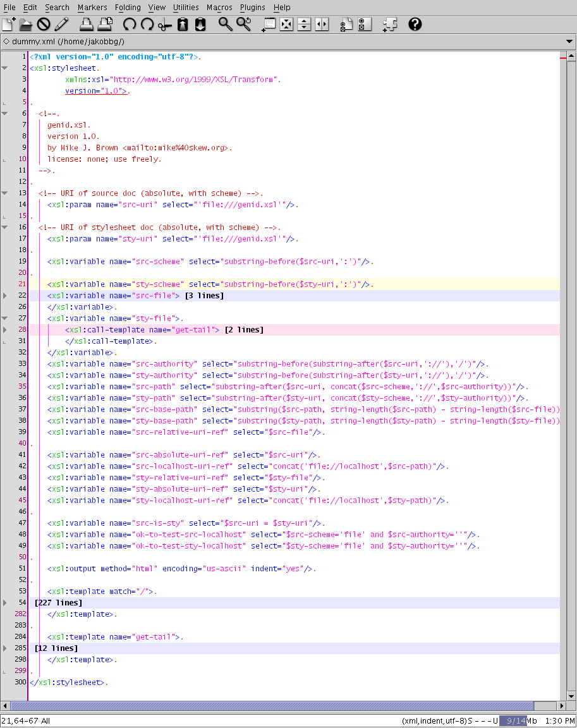This screenshot has width=577, height=728.
Task: Unsplit the view using crossed-arrows icon
Action: [286, 24]
